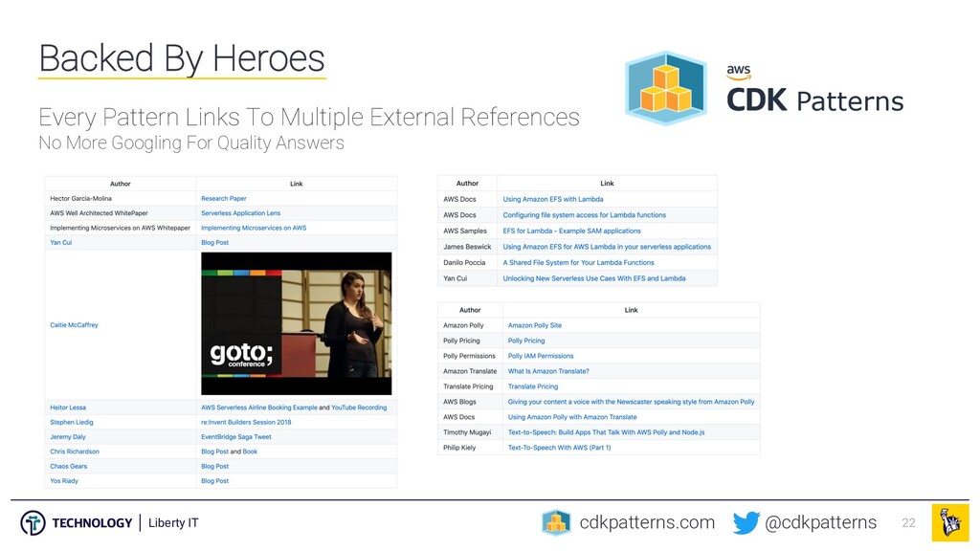Open the Blog Post link in Chris Richardson row
Screen dimensions: 980x551
[215, 452]
